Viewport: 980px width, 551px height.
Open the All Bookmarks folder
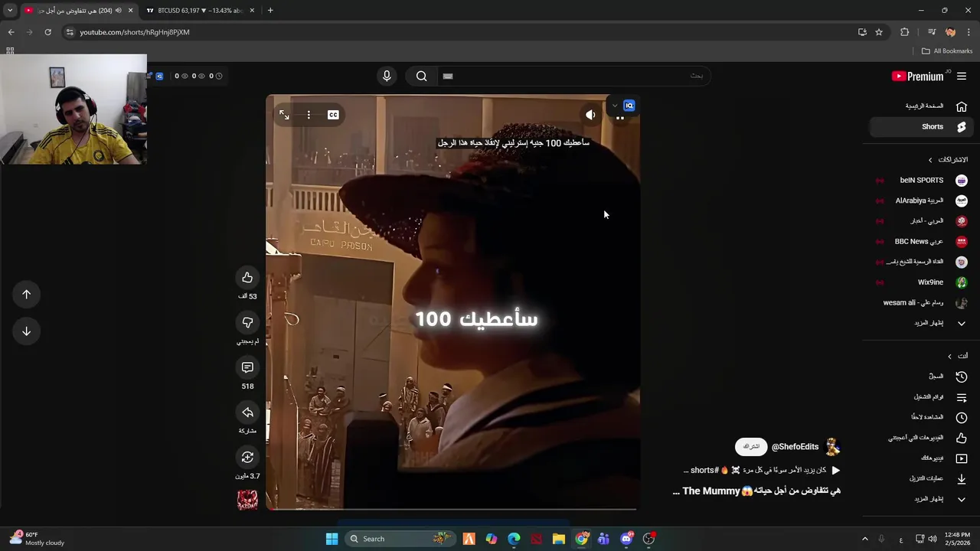947,51
